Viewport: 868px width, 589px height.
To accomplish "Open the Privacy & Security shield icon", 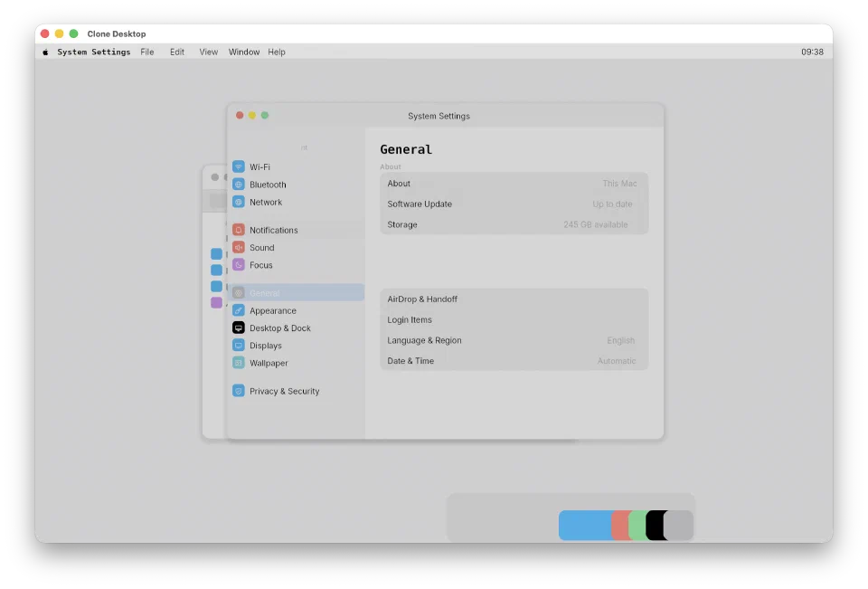I will click(x=239, y=391).
